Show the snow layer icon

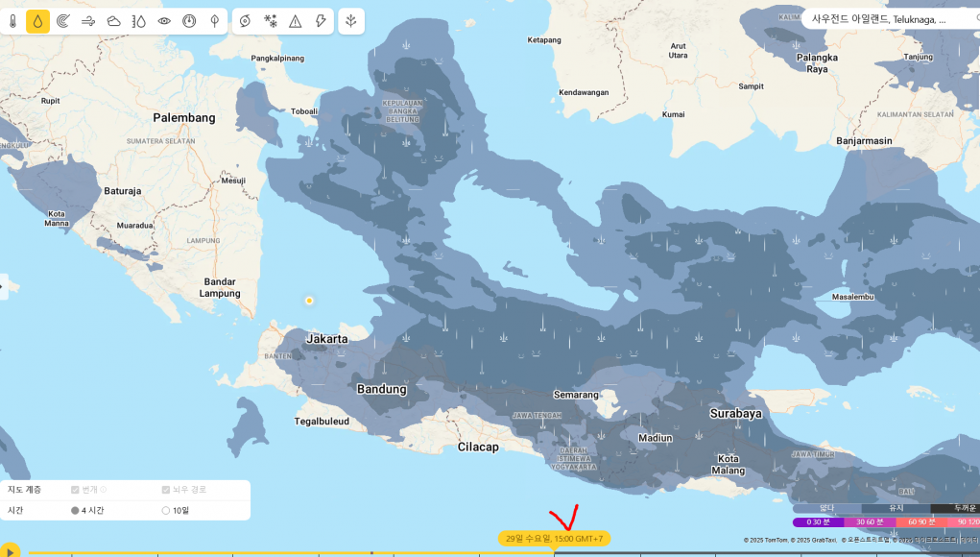coord(271,21)
